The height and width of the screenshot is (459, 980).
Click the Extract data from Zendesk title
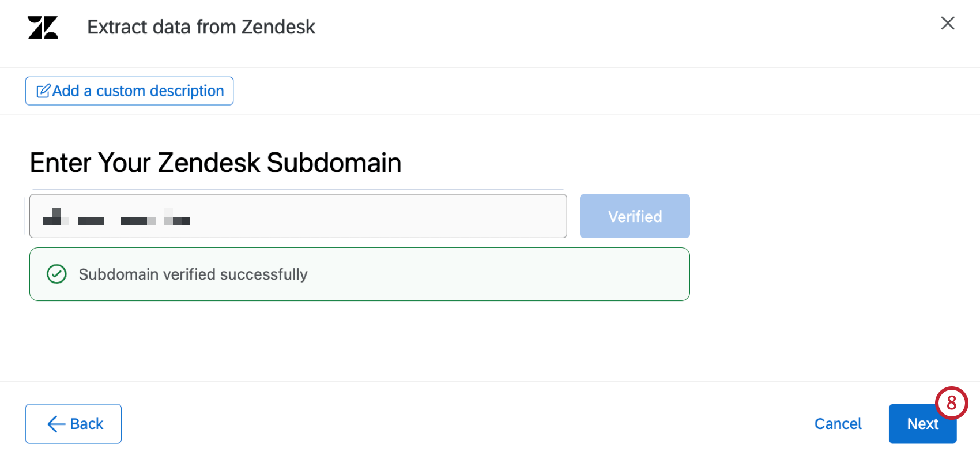click(x=201, y=27)
